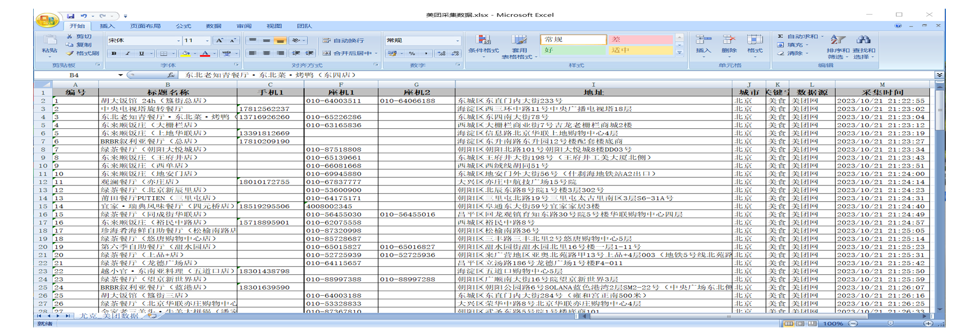The height and width of the screenshot is (332, 980).
Task: Apply percent style to cells
Action: coord(412,53)
